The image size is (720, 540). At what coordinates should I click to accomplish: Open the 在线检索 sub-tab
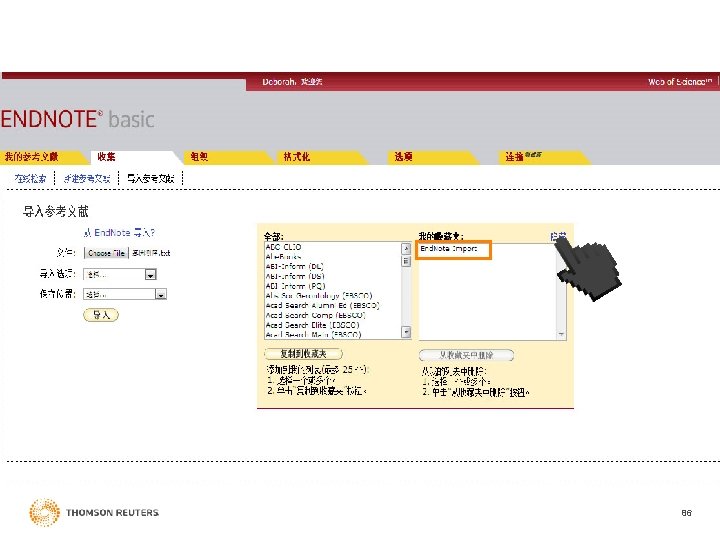[30, 179]
